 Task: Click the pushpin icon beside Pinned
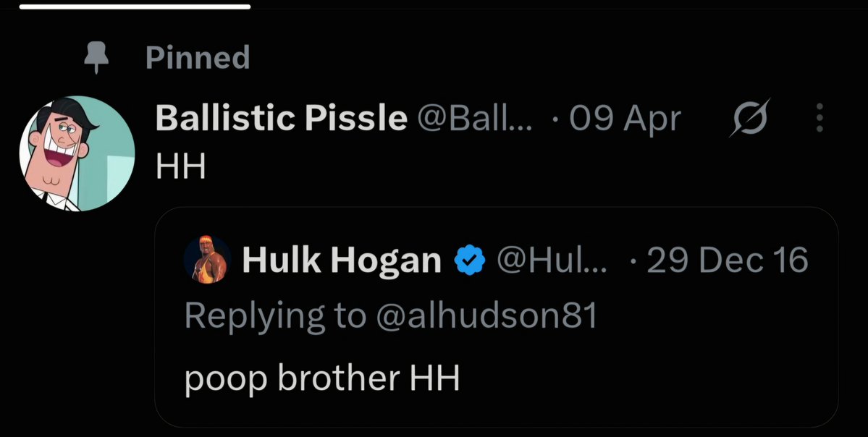(x=96, y=58)
